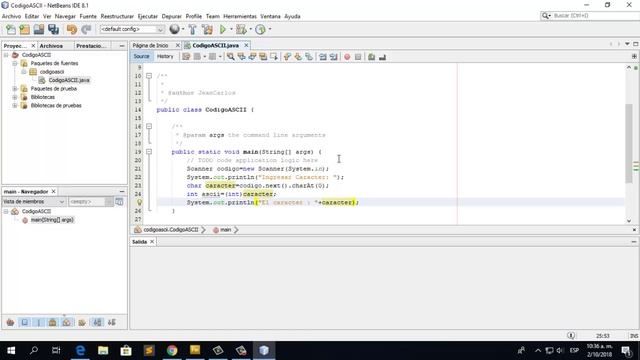Switch to the Página de Inicio tab

pyautogui.click(x=150, y=45)
